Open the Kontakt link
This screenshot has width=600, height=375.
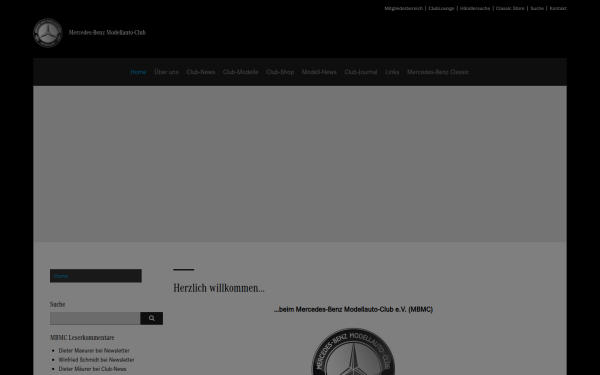[558, 8]
